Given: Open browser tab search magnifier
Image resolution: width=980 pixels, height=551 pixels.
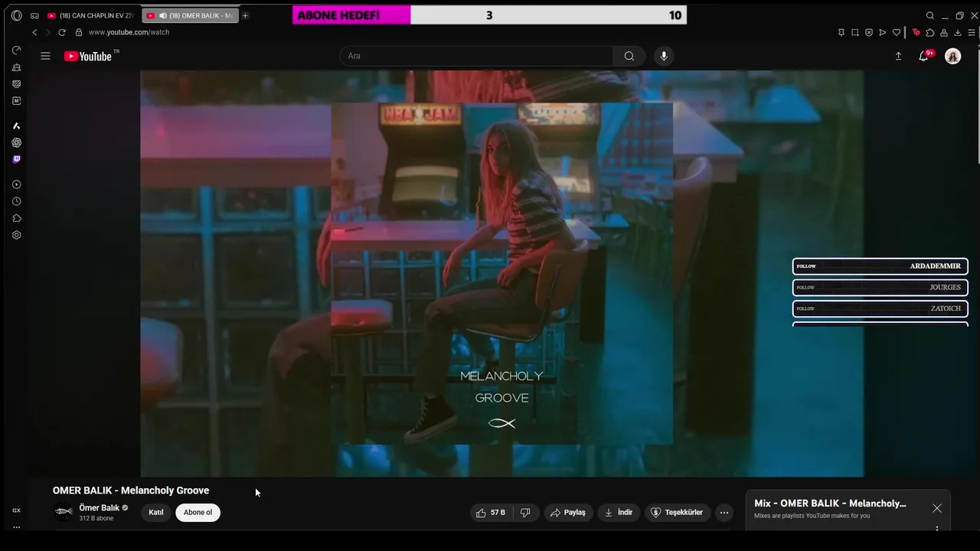Looking at the screenshot, I should tap(929, 15).
